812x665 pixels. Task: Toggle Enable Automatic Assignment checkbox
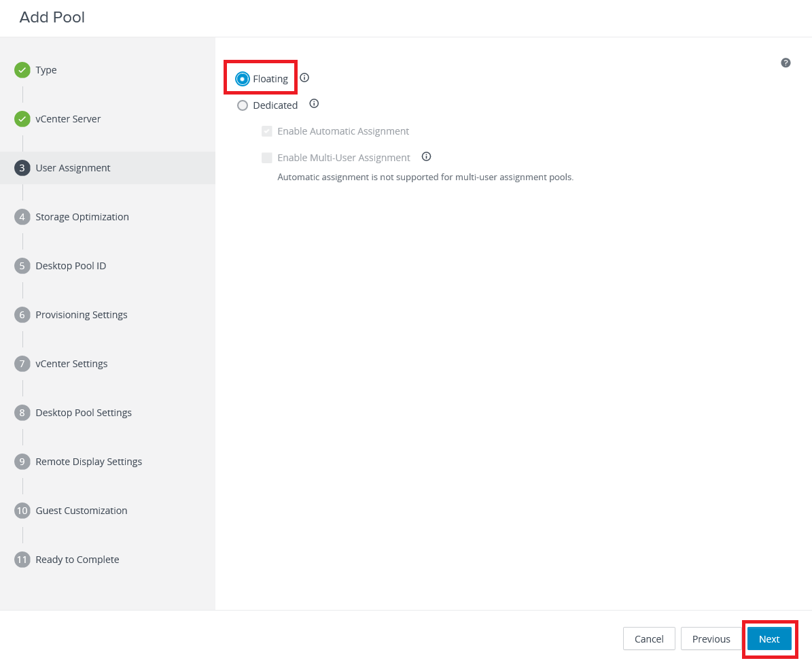click(267, 131)
